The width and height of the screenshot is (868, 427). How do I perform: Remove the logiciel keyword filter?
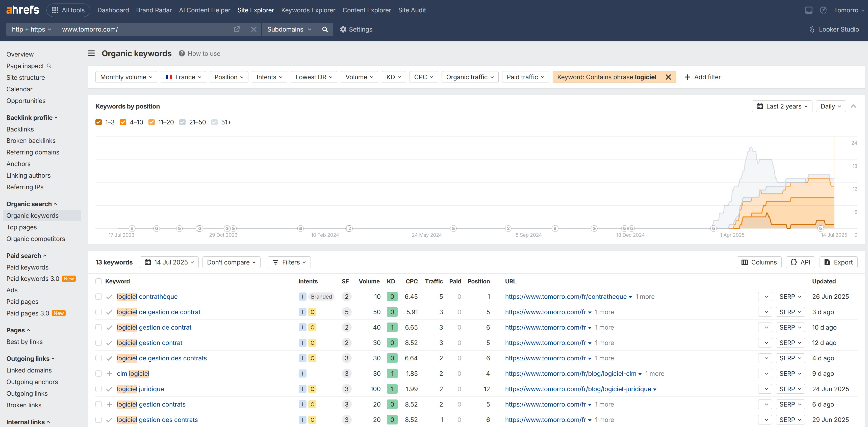click(669, 77)
